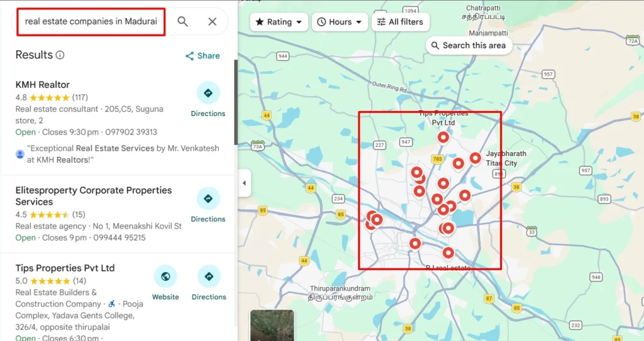Open the satellite layers thumbnail on the map
This screenshot has width=644, height=341.
tap(272, 325)
